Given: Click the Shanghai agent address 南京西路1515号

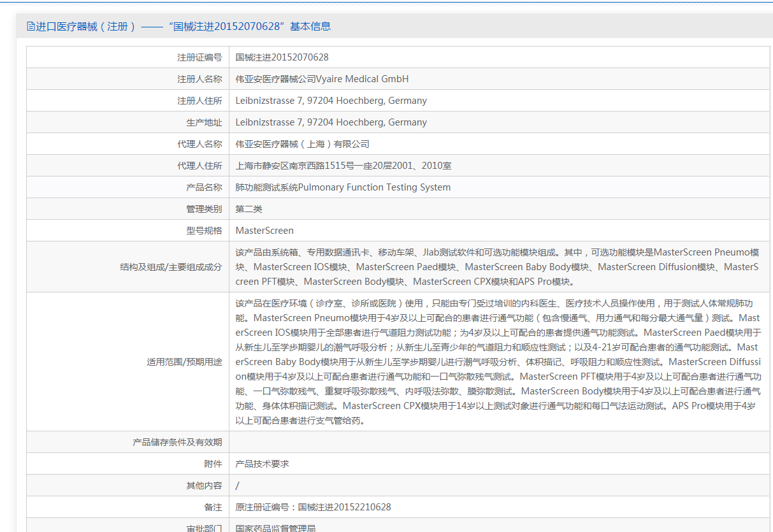Looking at the screenshot, I should tap(343, 166).
